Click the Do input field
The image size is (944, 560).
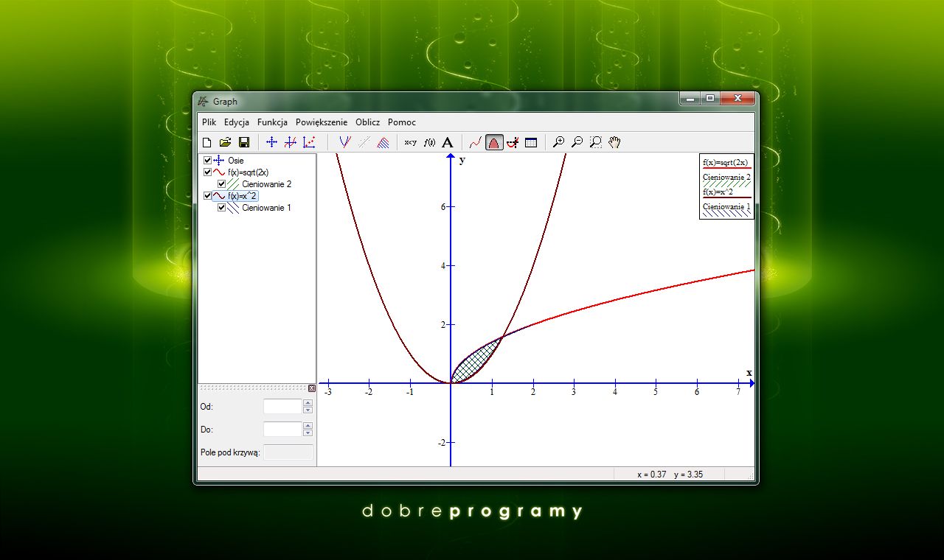click(283, 430)
